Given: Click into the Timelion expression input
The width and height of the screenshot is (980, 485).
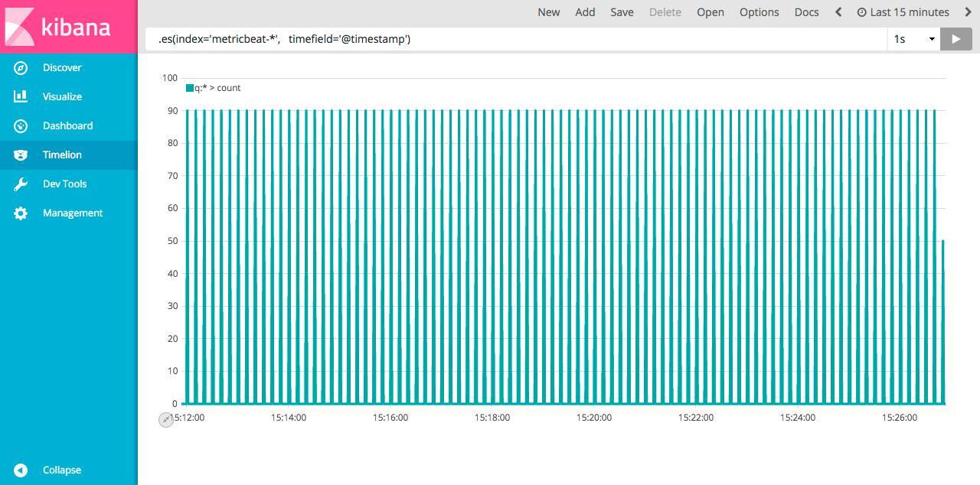Looking at the screenshot, I should pyautogui.click(x=513, y=39).
